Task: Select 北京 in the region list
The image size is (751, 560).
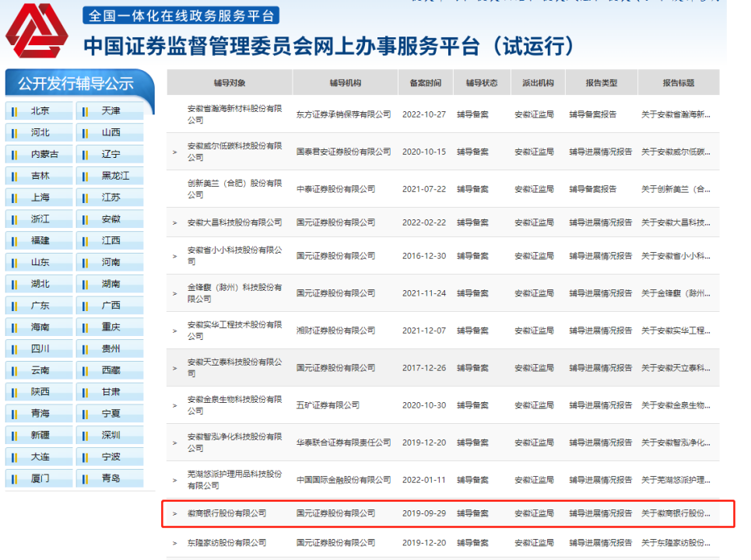Action: coord(39,111)
